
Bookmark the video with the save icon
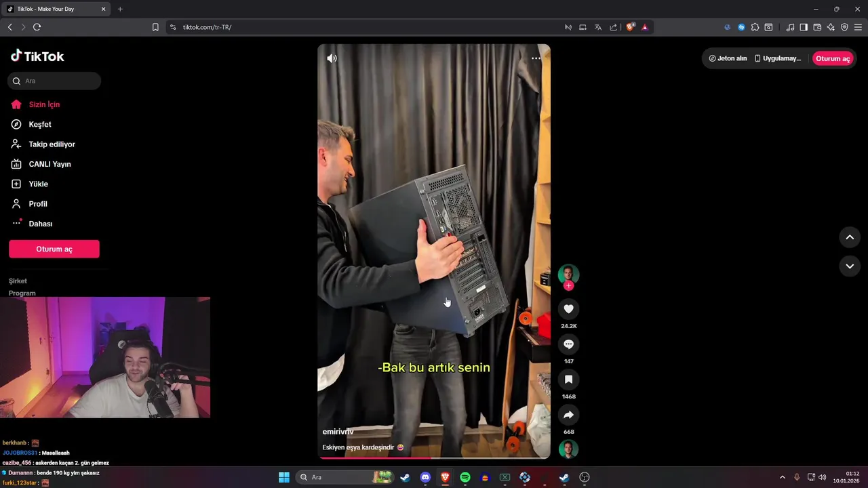[x=568, y=380]
